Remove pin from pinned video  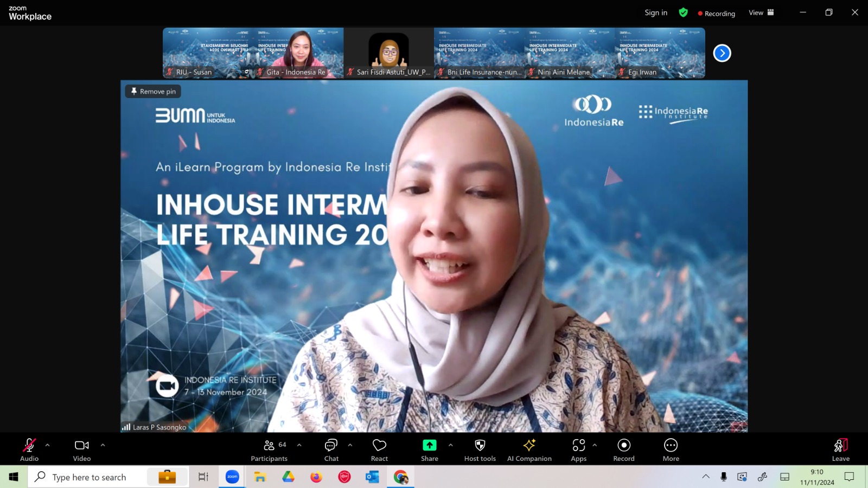click(x=153, y=92)
